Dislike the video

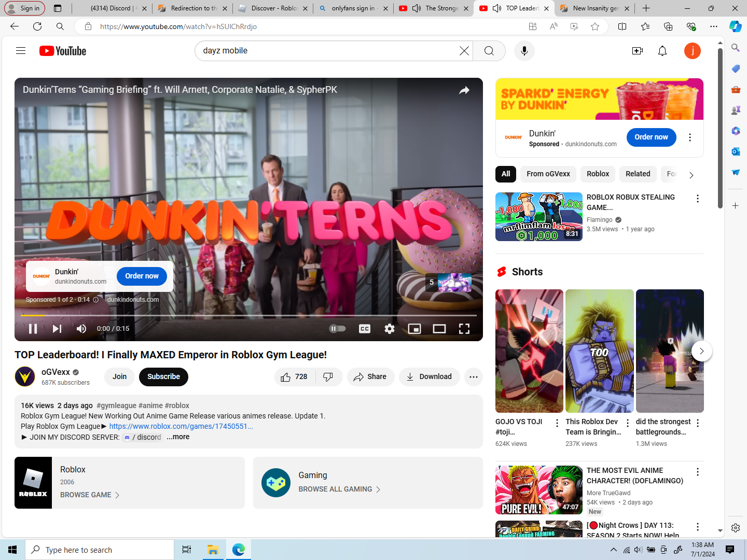[328, 377]
